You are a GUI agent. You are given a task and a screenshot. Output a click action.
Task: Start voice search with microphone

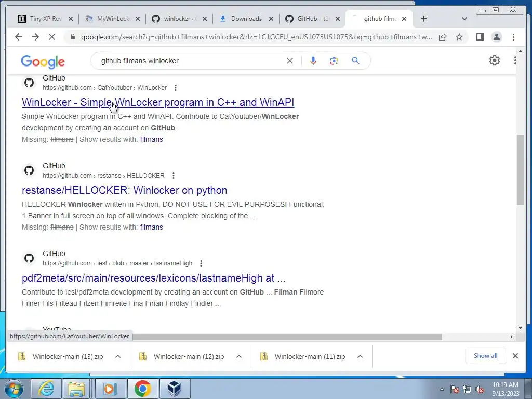pos(313,61)
